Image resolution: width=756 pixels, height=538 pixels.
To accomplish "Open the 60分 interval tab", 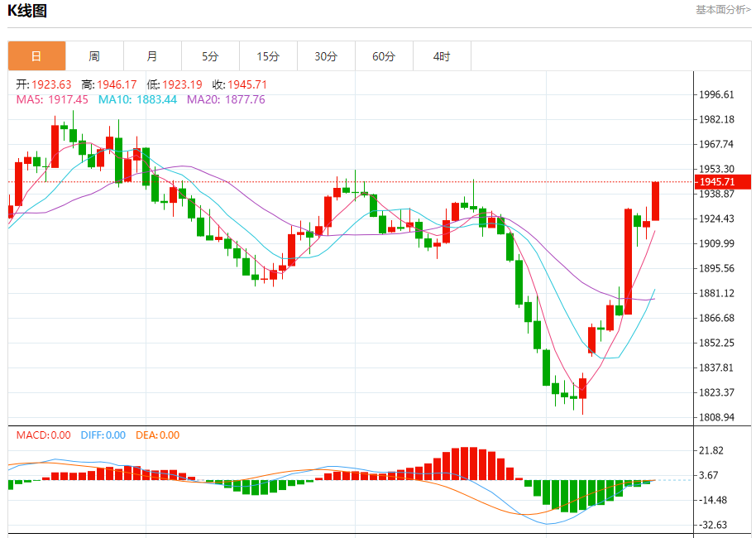I will [384, 56].
